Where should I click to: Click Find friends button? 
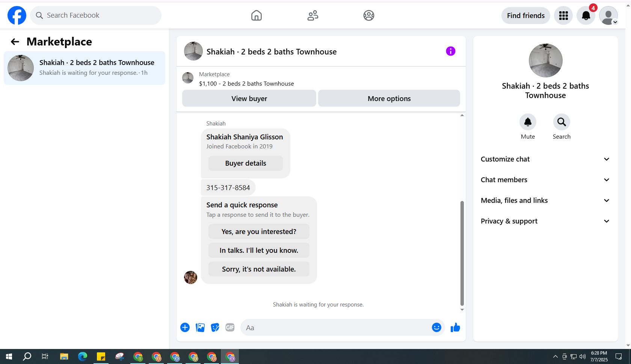526,15
